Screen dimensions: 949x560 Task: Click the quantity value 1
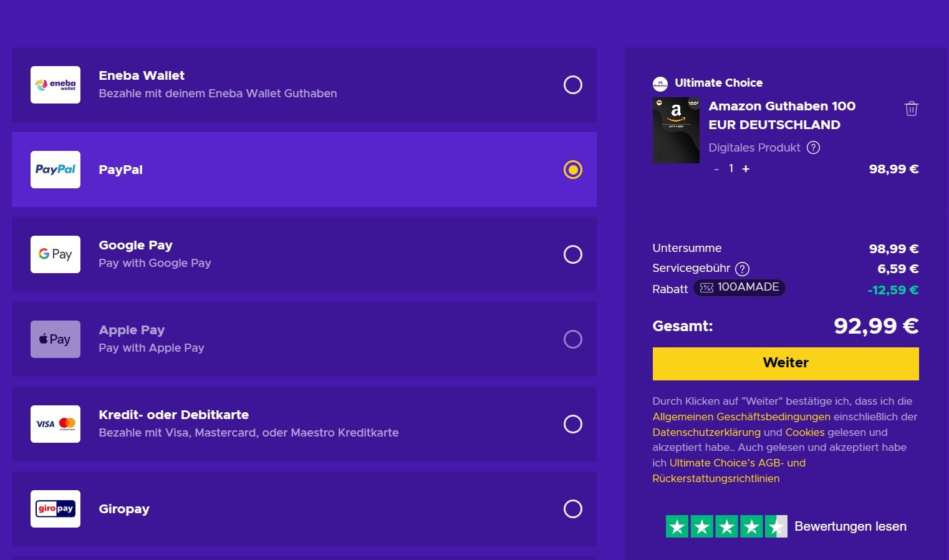coord(731,168)
